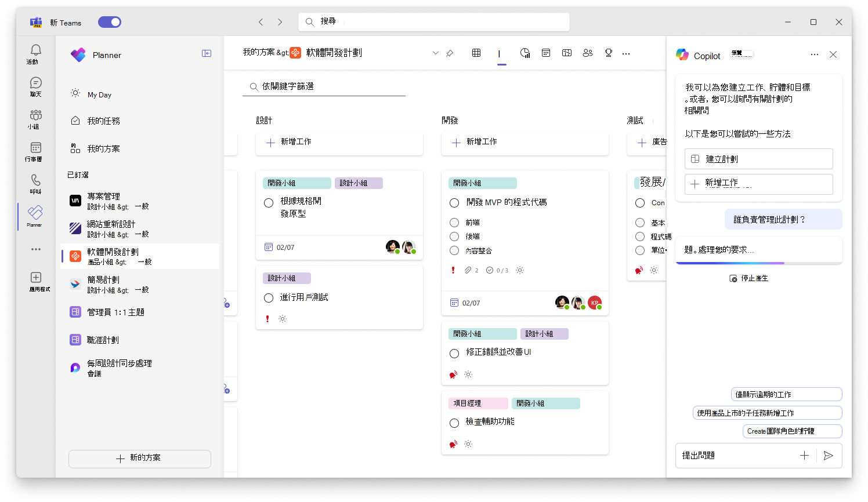Mark 開發 MVP 的程式代碼 complete
This screenshot has height=502, width=868.
[x=454, y=203]
